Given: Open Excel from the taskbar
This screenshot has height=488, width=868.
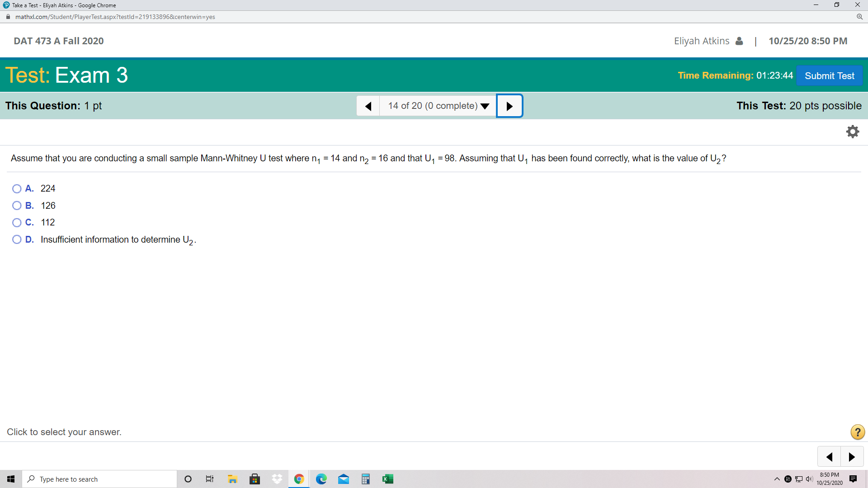Looking at the screenshot, I should click(387, 479).
